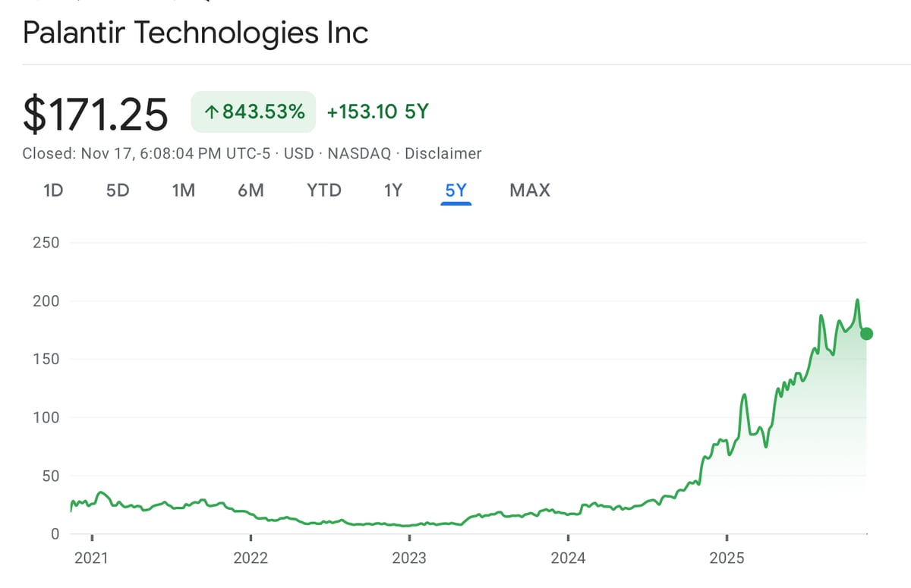911x588 pixels.
Task: Open the YTD chart view
Action: coord(324,190)
